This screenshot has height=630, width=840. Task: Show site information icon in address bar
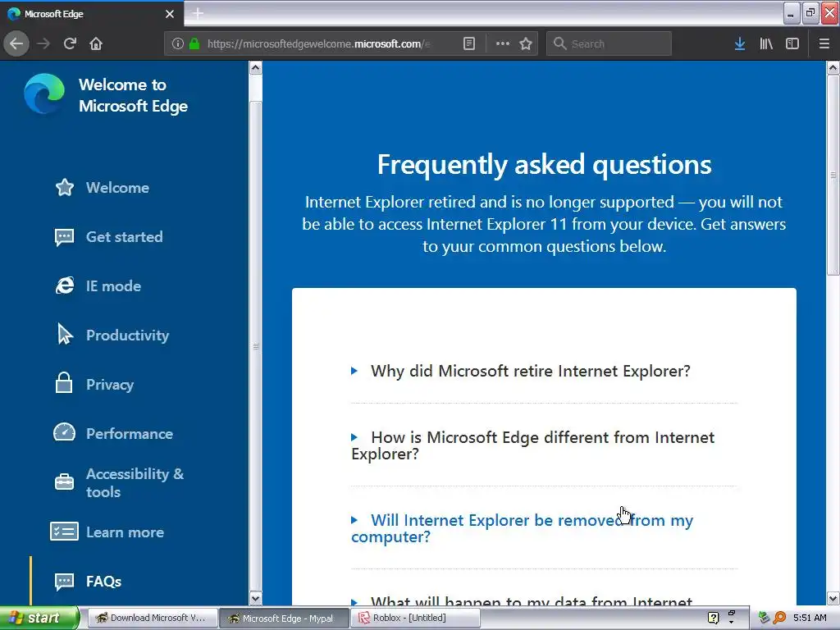click(178, 43)
